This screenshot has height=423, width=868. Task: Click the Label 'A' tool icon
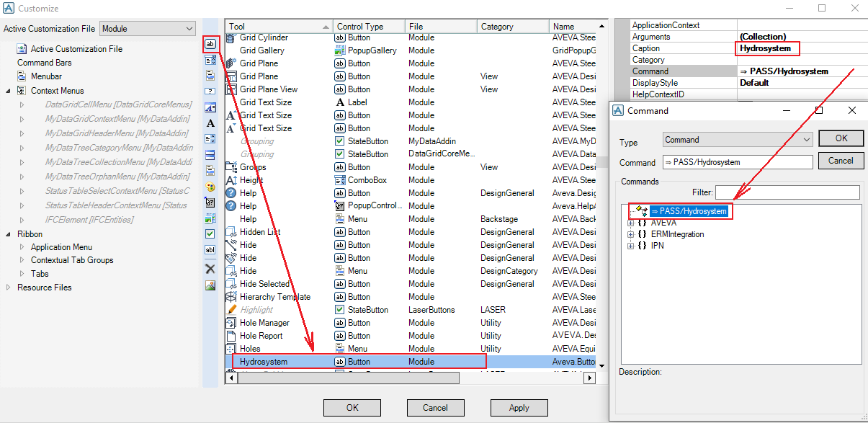point(210,123)
